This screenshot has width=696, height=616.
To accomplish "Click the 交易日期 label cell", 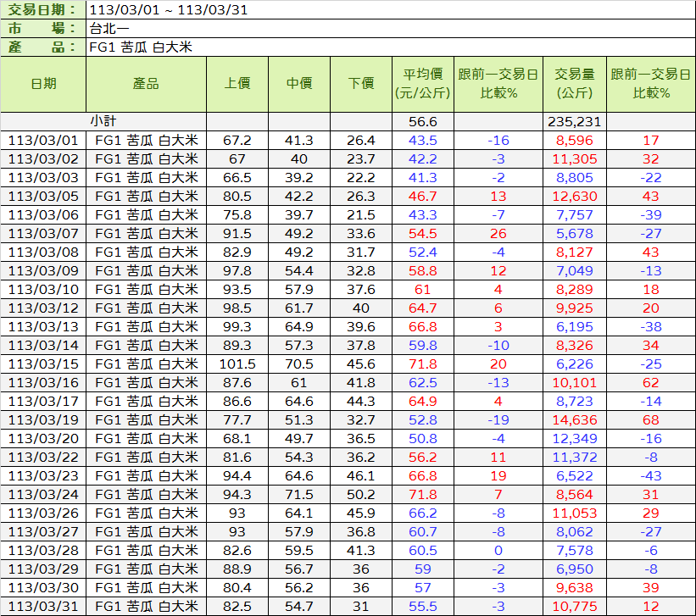I will click(43, 10).
